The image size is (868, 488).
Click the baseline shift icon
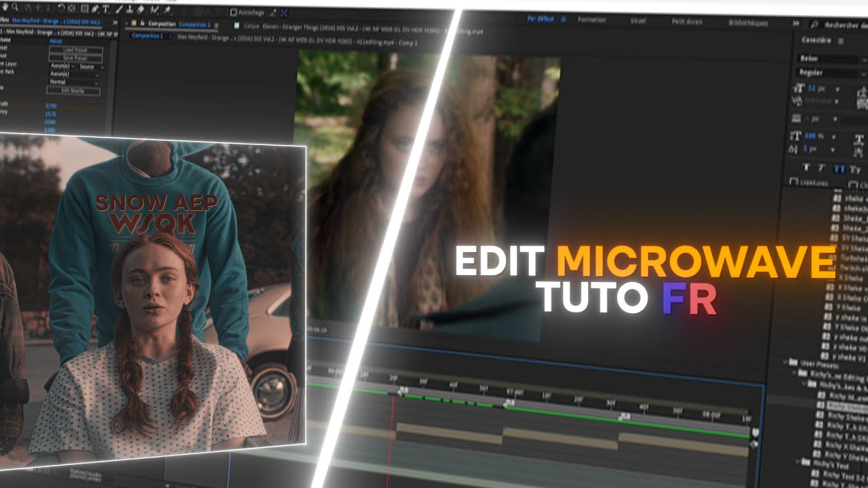792,149
